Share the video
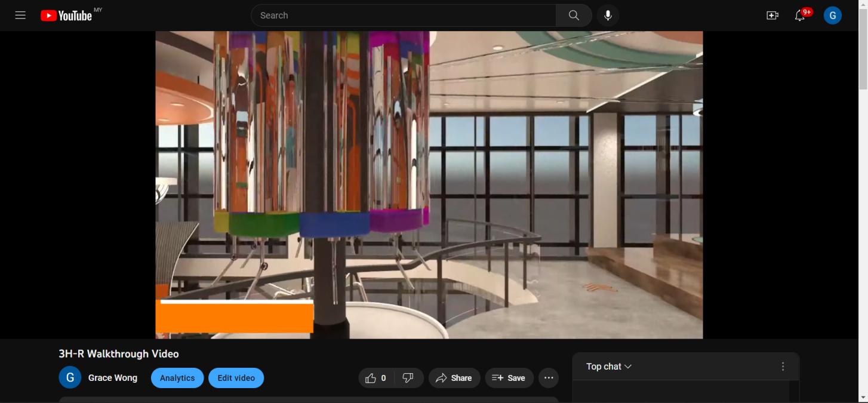The image size is (868, 403). coord(454,378)
